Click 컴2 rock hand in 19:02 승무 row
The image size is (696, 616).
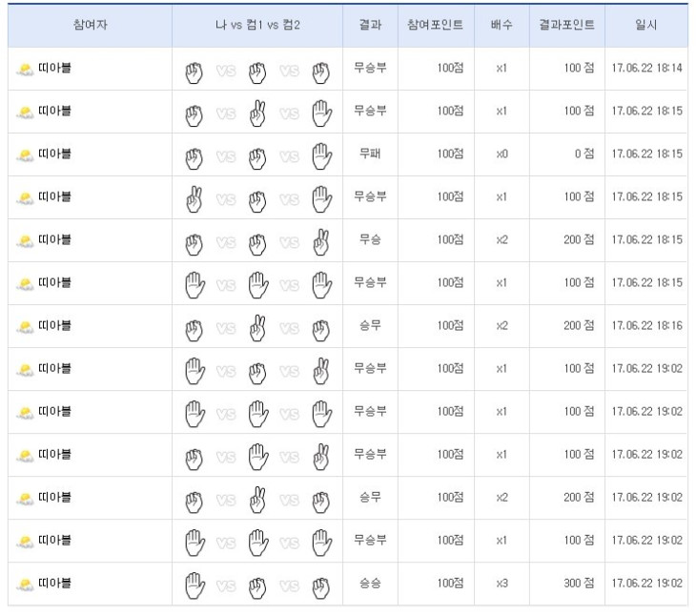coord(321,503)
